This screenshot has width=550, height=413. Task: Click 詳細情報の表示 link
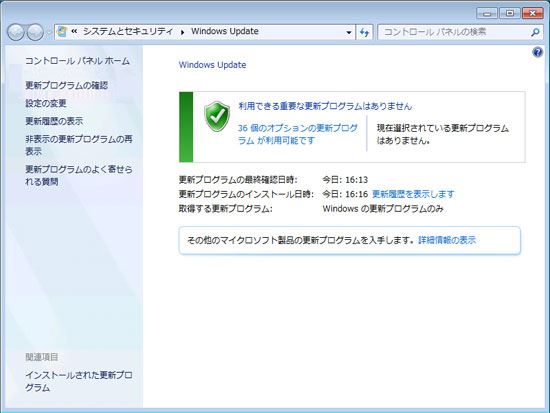pyautogui.click(x=447, y=240)
